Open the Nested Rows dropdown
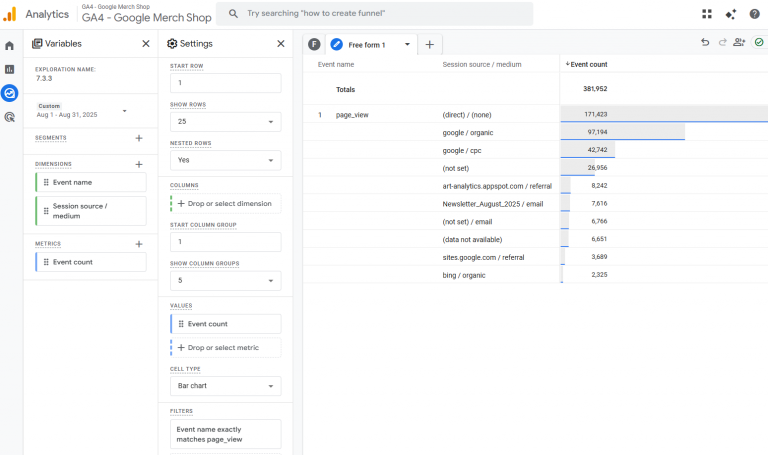The height and width of the screenshot is (455, 768). [x=225, y=160]
